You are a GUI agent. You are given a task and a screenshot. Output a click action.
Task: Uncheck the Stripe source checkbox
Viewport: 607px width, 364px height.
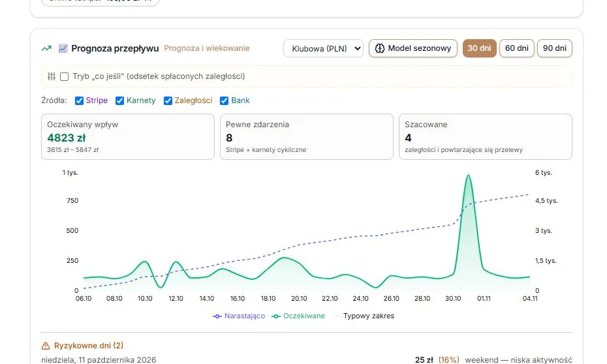pyautogui.click(x=79, y=100)
